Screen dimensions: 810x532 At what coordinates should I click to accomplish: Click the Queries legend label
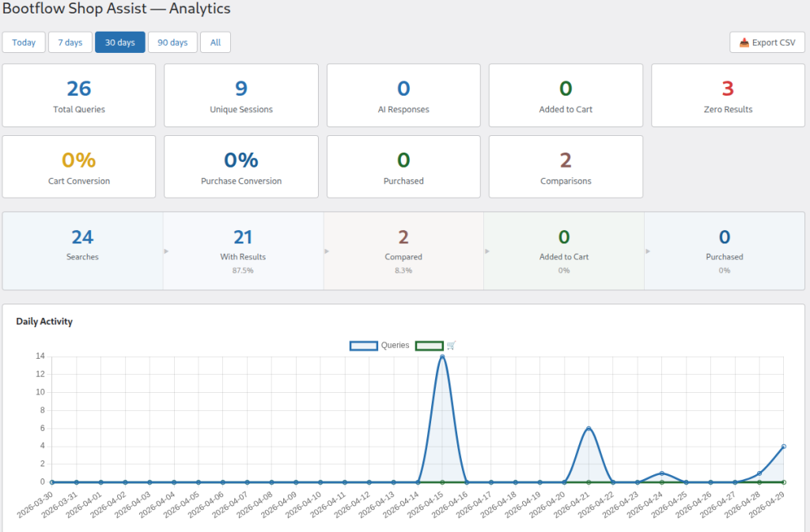coord(396,345)
